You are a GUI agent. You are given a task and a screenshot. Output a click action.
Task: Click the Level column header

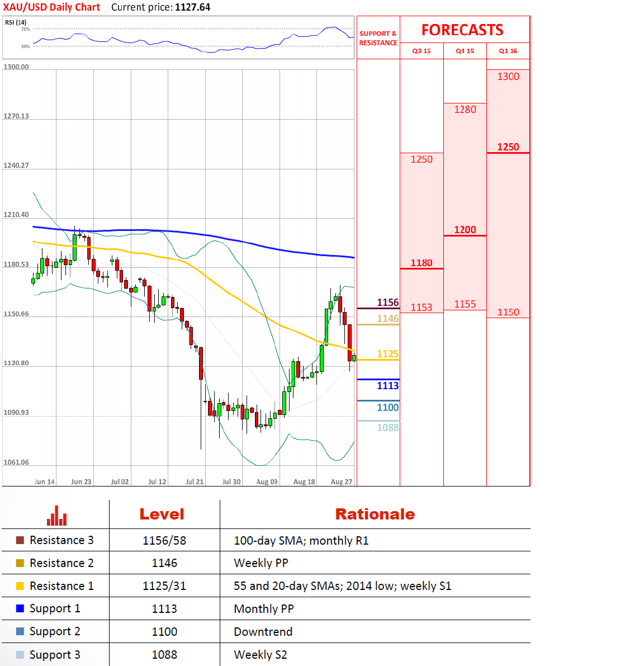click(162, 514)
